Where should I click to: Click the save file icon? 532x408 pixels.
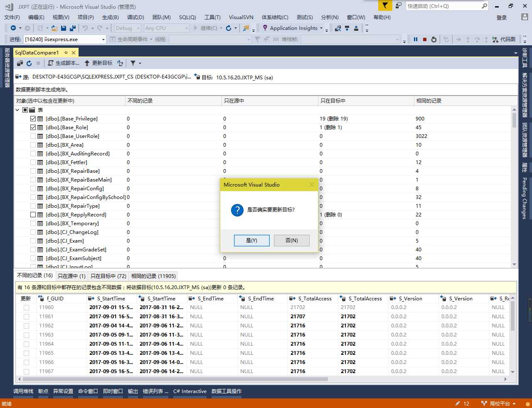64,28
